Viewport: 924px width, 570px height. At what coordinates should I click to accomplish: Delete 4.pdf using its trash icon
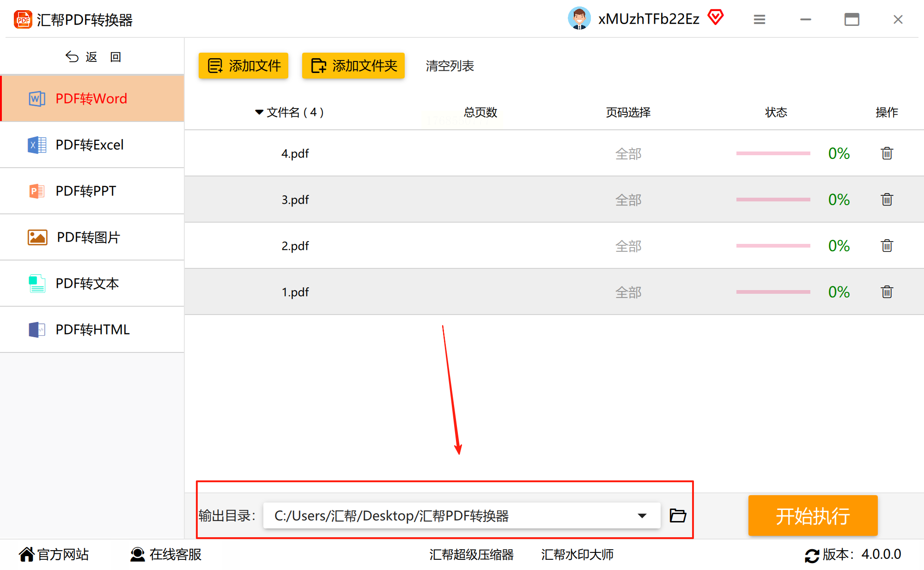[887, 153]
